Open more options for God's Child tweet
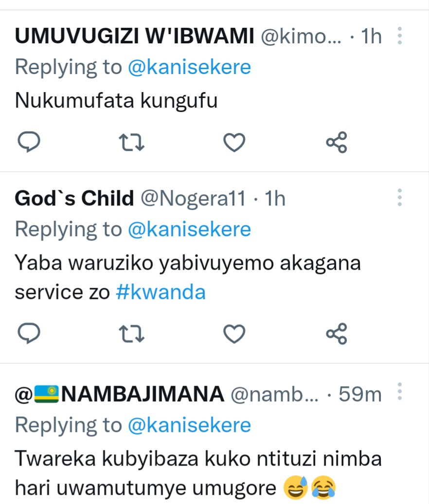 [x=399, y=198]
